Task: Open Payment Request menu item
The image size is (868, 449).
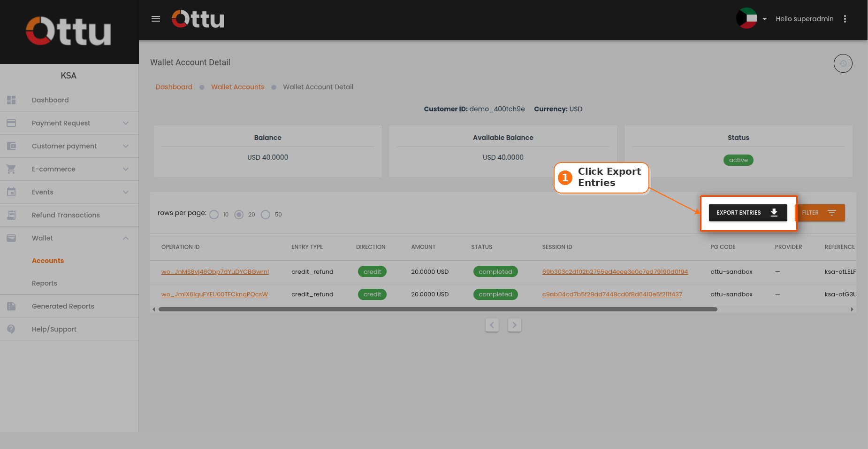Action: click(69, 123)
